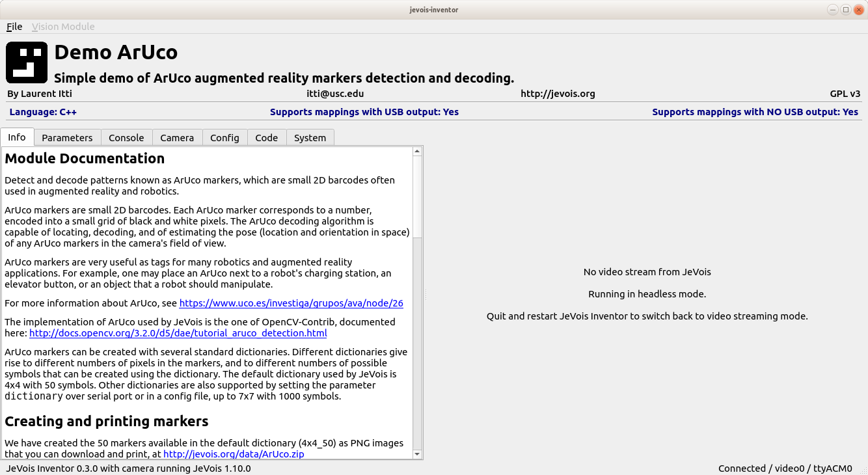The width and height of the screenshot is (868, 475).
Task: Switch to the System tab
Action: (x=310, y=137)
